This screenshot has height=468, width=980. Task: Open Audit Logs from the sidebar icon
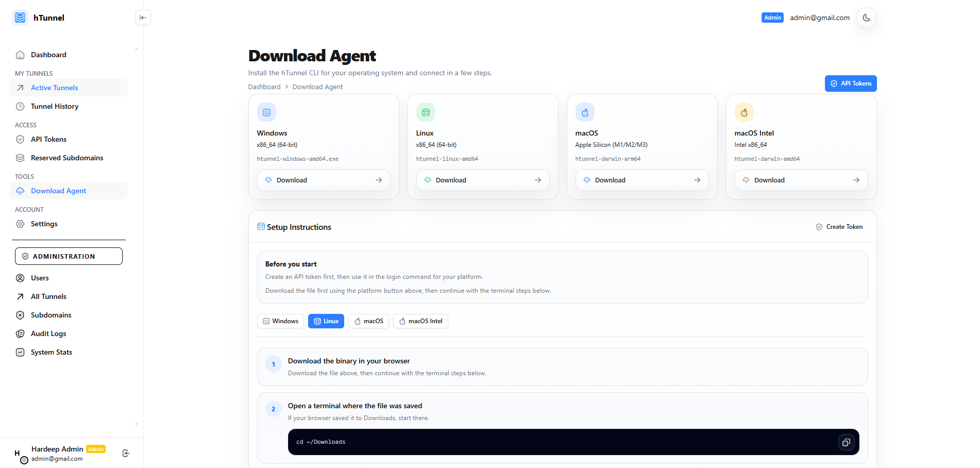[x=20, y=333]
